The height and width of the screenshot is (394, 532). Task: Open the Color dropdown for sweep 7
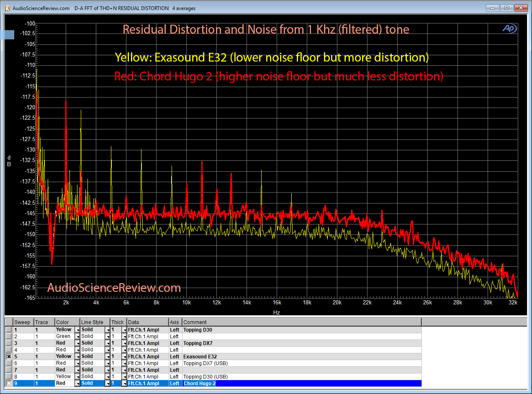(77, 370)
